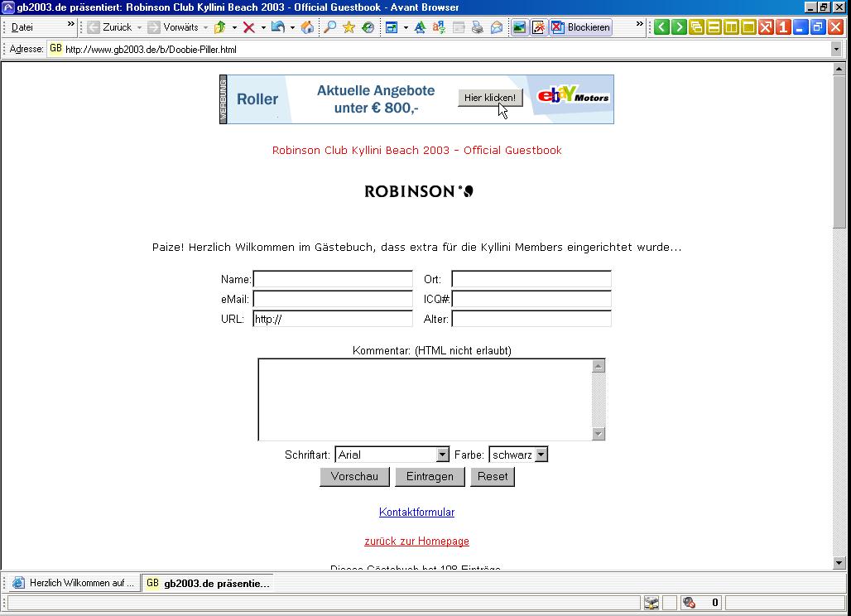Viewport: 851px width, 616px height.
Task: Click the URL field containing http://
Action: (333, 319)
